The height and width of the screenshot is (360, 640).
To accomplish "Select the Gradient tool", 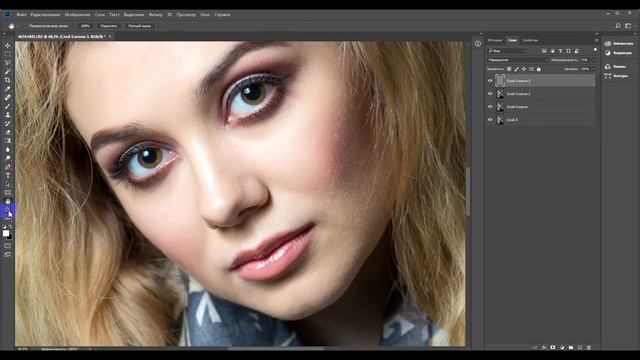I will coord(7,141).
